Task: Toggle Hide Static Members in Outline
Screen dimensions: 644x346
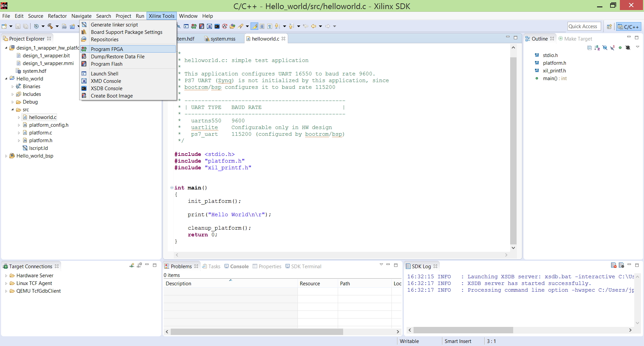Action: click(x=612, y=48)
